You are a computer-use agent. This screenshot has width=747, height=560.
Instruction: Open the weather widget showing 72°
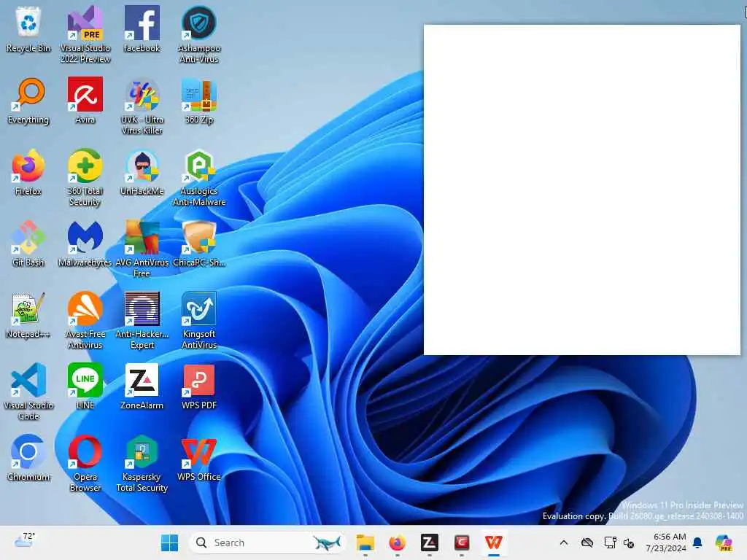click(x=24, y=542)
